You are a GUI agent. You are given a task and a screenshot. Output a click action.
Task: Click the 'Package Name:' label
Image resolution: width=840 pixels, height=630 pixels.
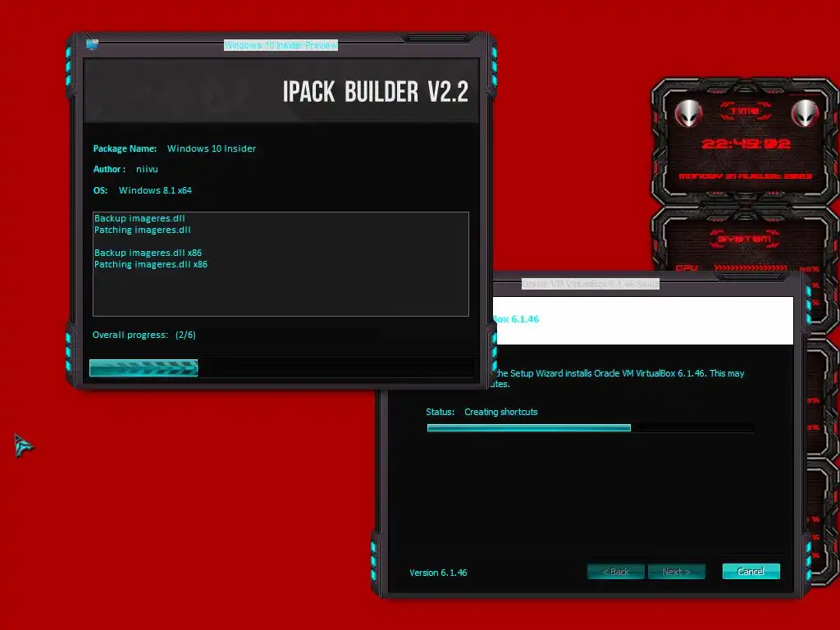pyautogui.click(x=125, y=148)
